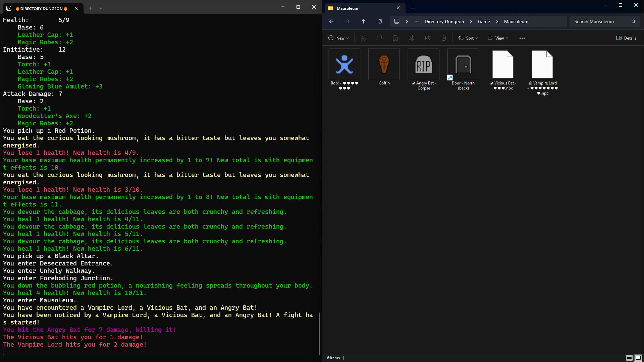This screenshot has height=362, width=644.
Task: Open the Door - North (back) shortcut
Action: [463, 64]
